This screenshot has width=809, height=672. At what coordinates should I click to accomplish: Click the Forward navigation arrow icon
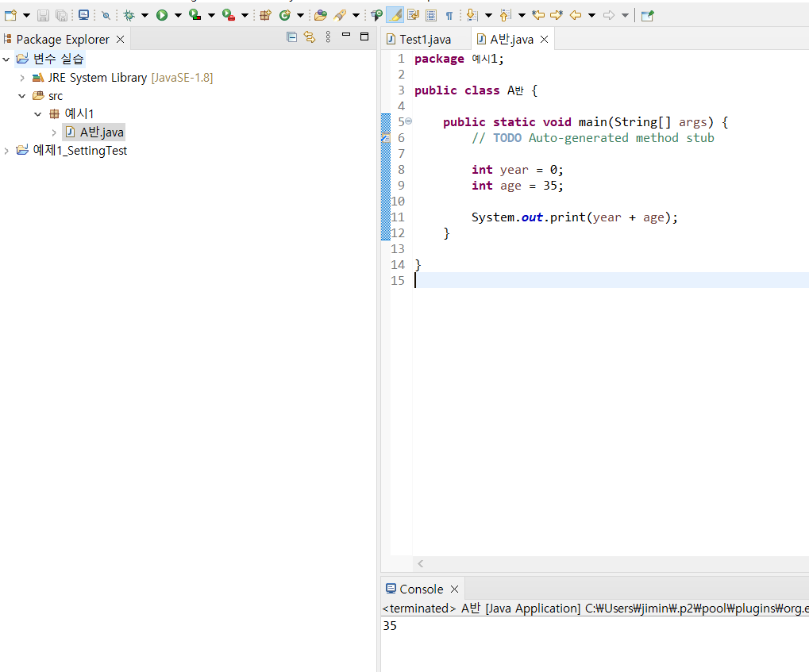(609, 16)
